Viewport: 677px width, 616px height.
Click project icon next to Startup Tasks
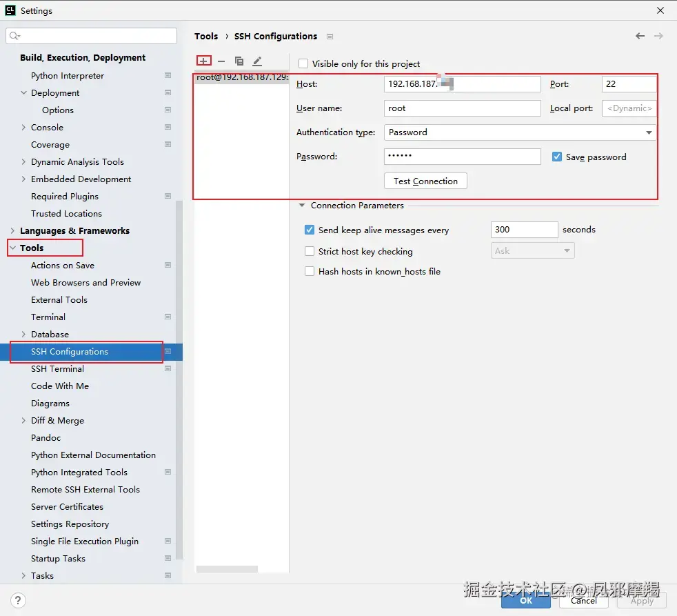(x=168, y=558)
